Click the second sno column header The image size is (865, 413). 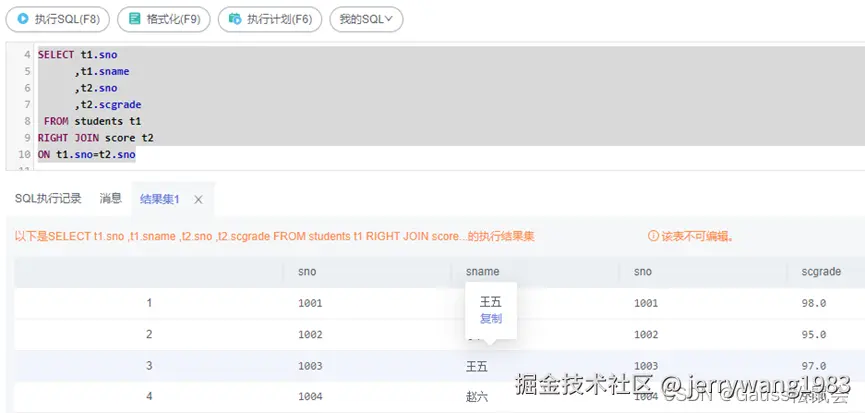click(643, 271)
